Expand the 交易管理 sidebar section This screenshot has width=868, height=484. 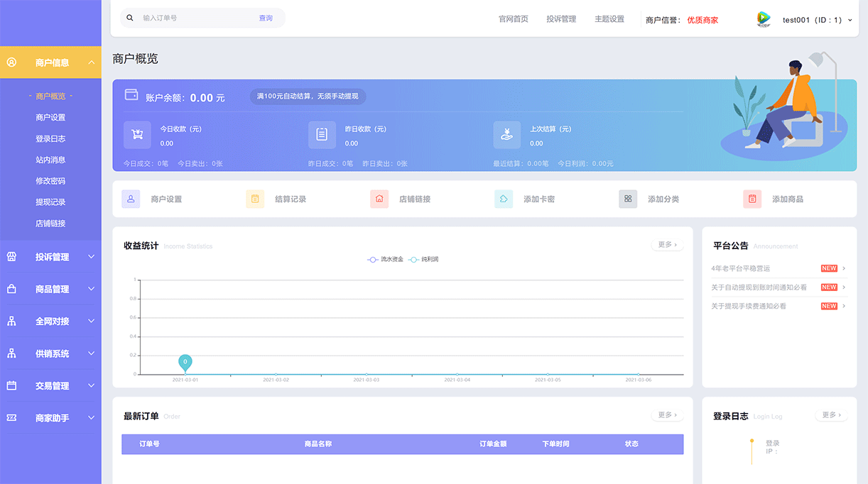click(x=51, y=385)
